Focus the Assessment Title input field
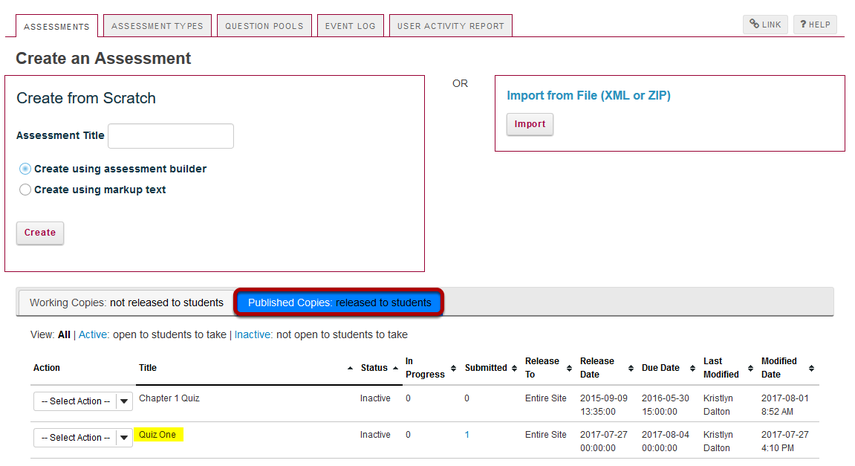This screenshot has width=855, height=466. tap(171, 136)
